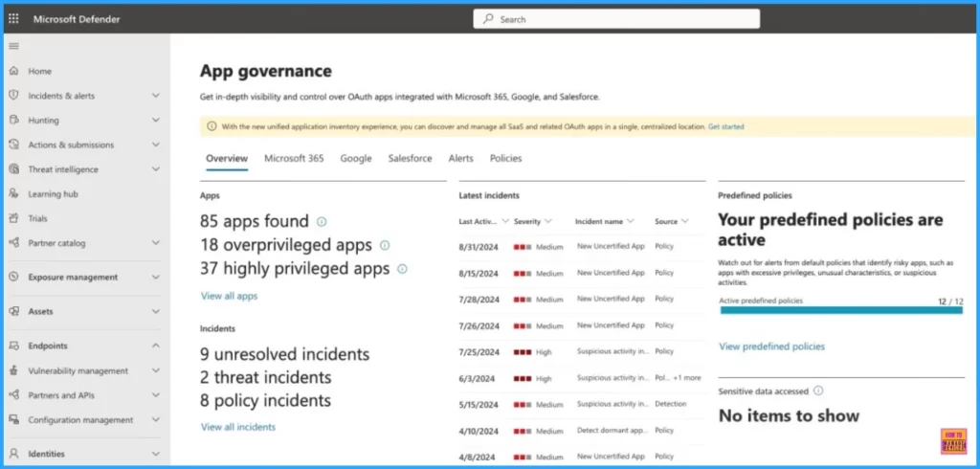Click the Learning hub icon
The image size is (980, 469).
[13, 194]
